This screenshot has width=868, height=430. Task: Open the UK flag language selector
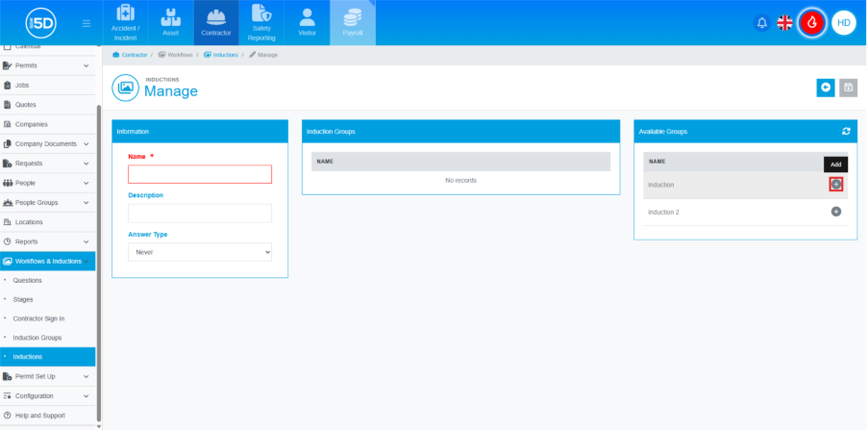785,22
